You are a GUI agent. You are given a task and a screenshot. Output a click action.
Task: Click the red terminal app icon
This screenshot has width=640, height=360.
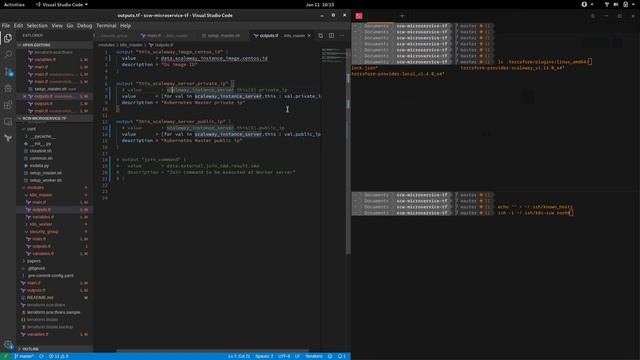click(x=359, y=16)
